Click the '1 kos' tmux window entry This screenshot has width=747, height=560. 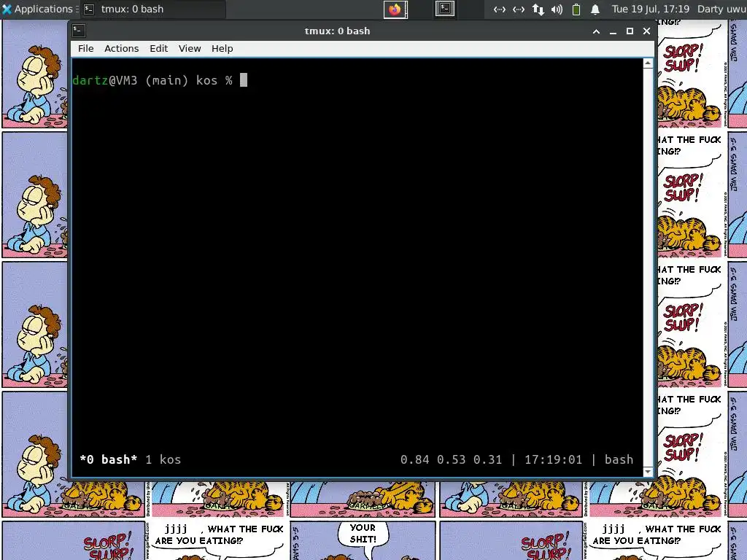coord(163,459)
